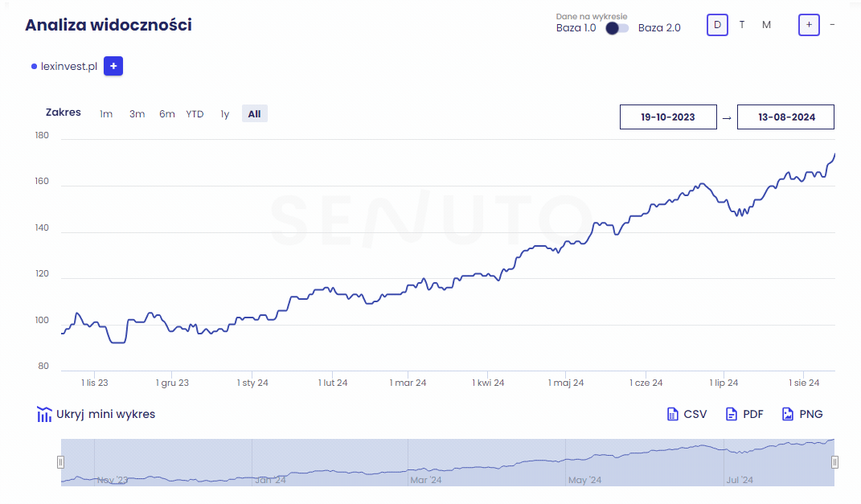Image resolution: width=861 pixels, height=504 pixels.
Task: Select daily view with the D button
Action: [x=717, y=25]
